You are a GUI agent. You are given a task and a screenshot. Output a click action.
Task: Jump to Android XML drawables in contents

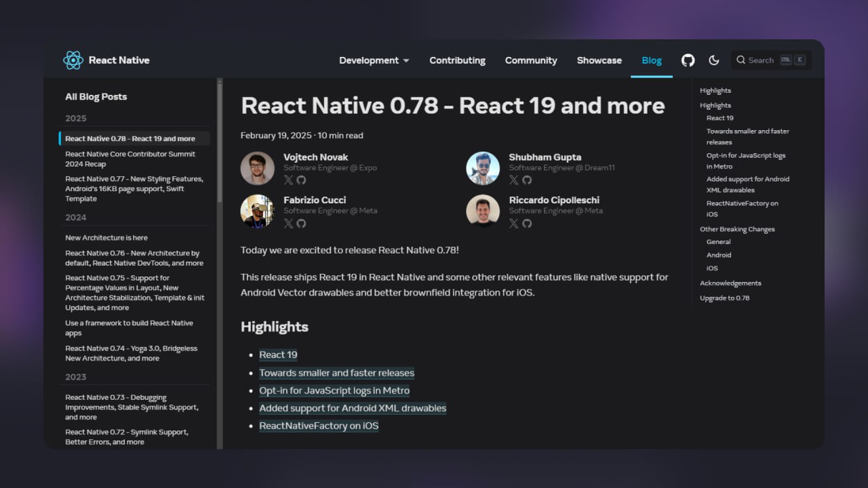pyautogui.click(x=748, y=184)
